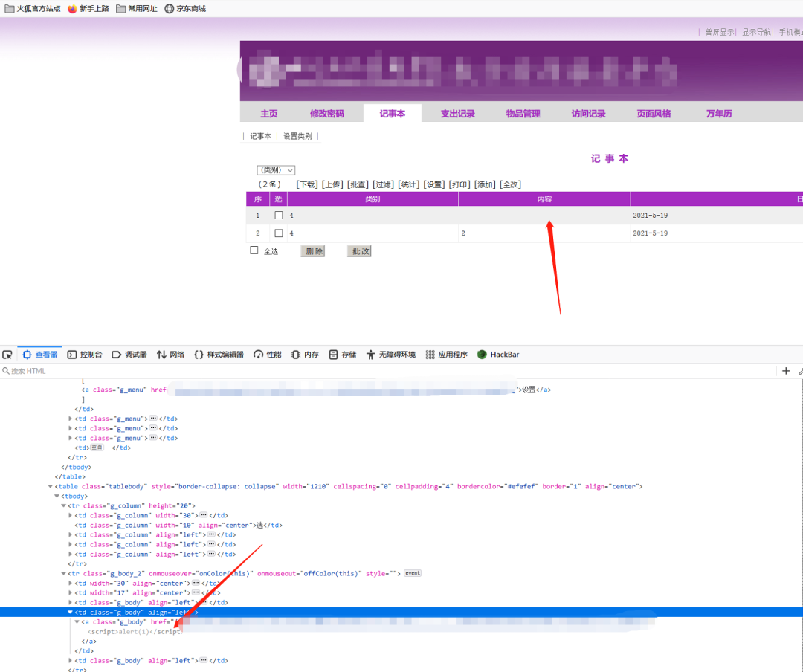Click the 记事本 sub-menu link

[x=261, y=136]
